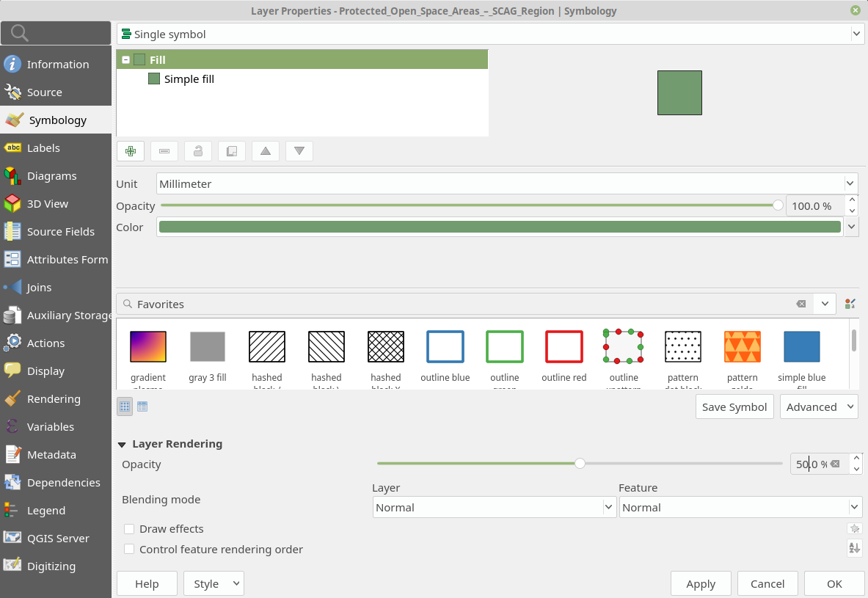
Task: Remove the selected symbol layer via minus icon
Action: point(164,151)
